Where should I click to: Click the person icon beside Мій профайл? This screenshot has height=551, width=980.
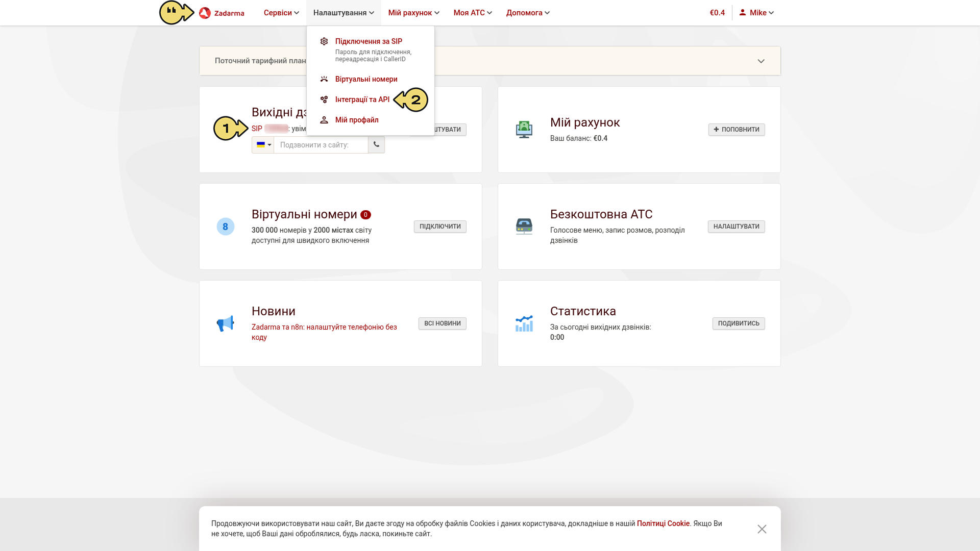tap(324, 120)
